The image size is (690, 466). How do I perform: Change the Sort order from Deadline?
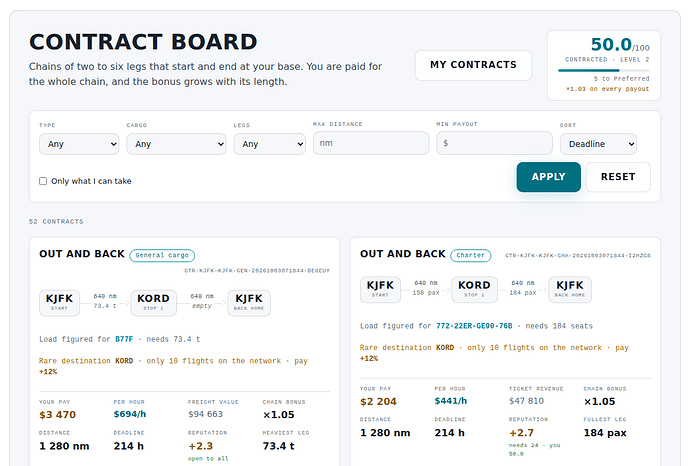tap(598, 144)
